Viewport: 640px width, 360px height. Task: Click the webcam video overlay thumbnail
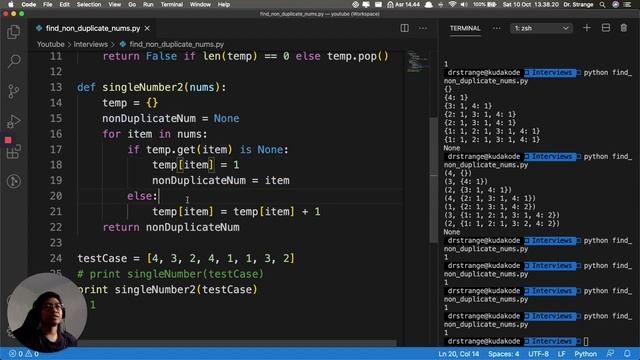(46, 312)
